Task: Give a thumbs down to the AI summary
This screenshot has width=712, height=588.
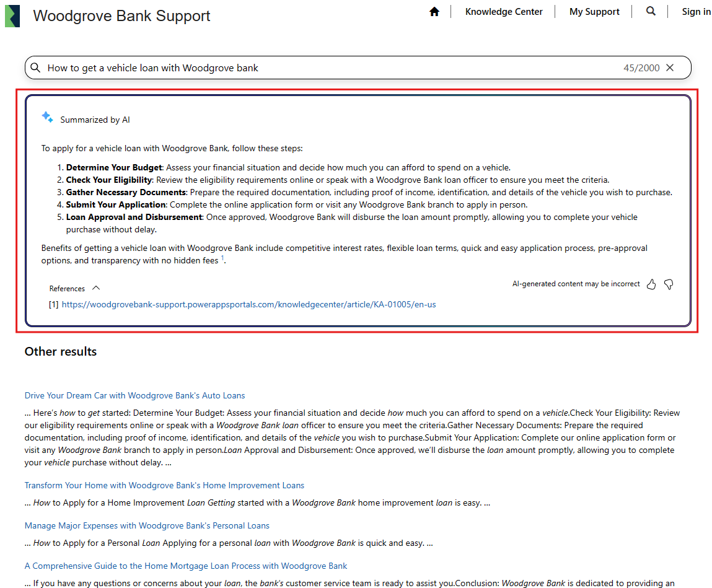Action: 669,284
